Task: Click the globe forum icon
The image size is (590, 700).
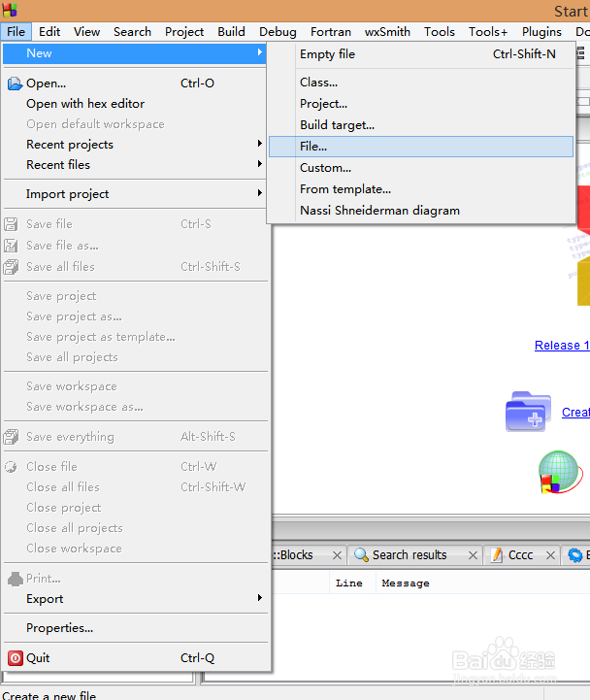Action: coord(560,472)
